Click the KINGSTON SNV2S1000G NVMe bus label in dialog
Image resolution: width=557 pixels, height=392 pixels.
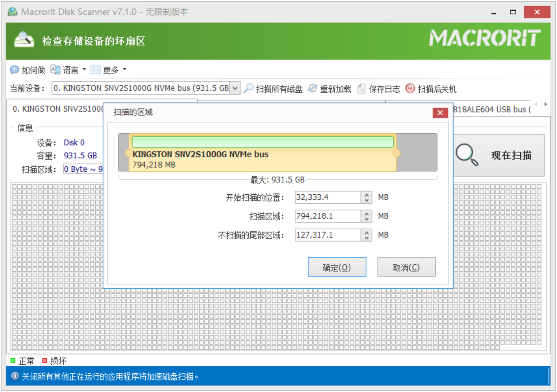[201, 154]
